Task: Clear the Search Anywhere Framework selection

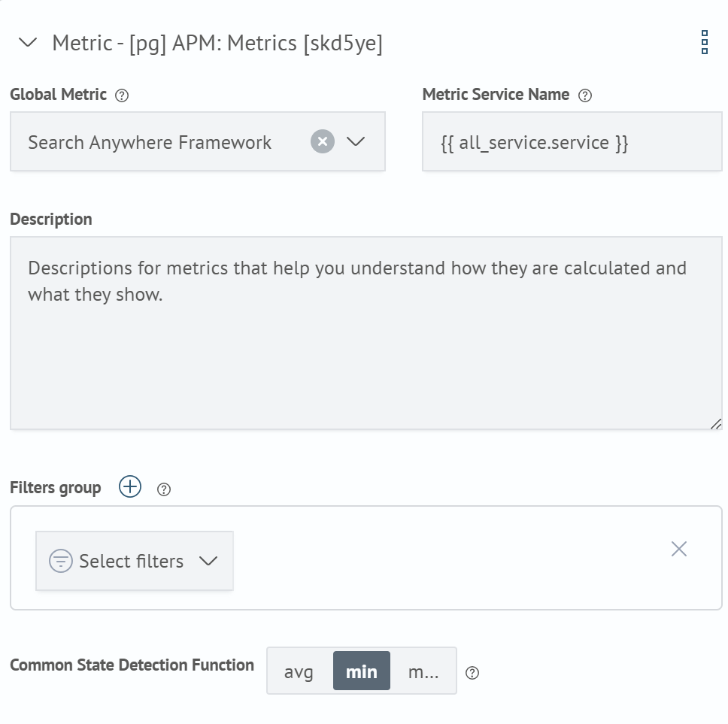Action: (x=322, y=141)
